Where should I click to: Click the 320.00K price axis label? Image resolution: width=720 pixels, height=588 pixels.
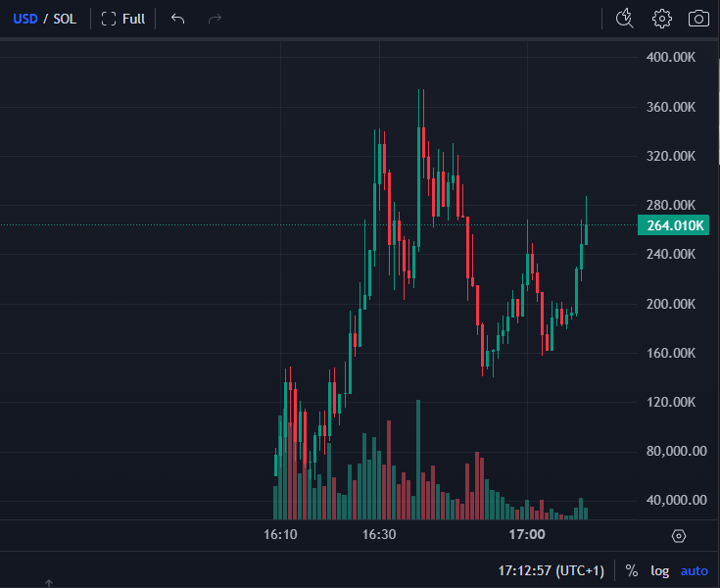(671, 156)
